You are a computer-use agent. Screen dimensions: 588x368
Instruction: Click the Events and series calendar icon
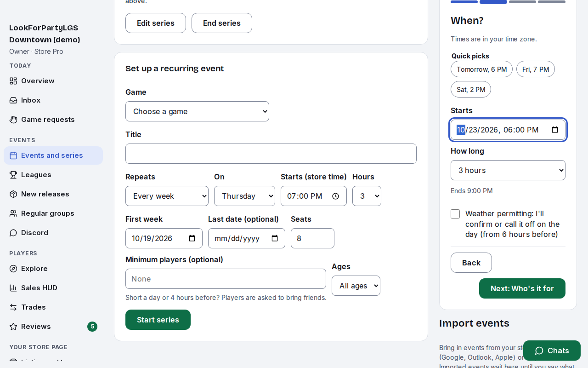pyautogui.click(x=13, y=155)
